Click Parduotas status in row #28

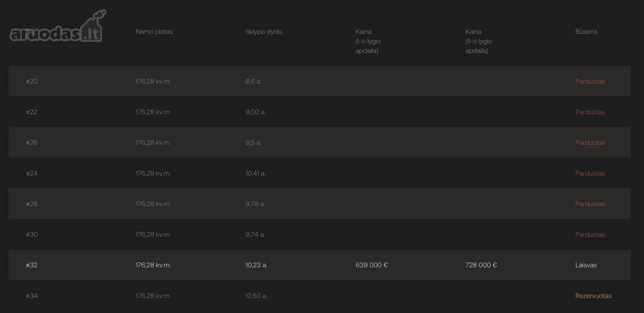[x=590, y=204]
